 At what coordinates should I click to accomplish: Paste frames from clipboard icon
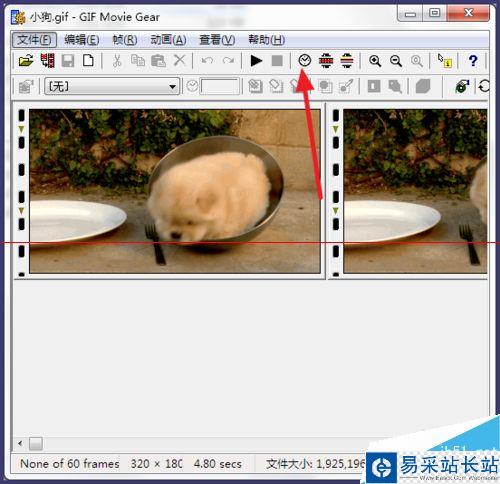158,61
